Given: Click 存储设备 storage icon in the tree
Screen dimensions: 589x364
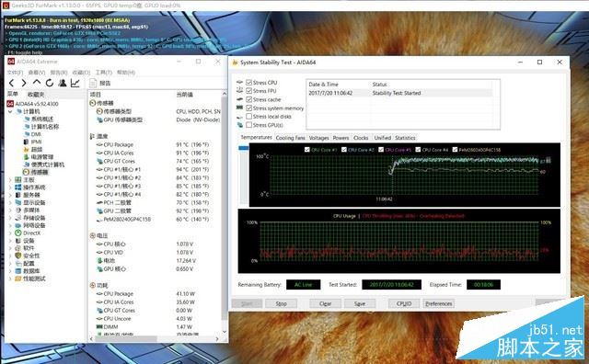Looking at the screenshot, I should pyautogui.click(x=17, y=218).
